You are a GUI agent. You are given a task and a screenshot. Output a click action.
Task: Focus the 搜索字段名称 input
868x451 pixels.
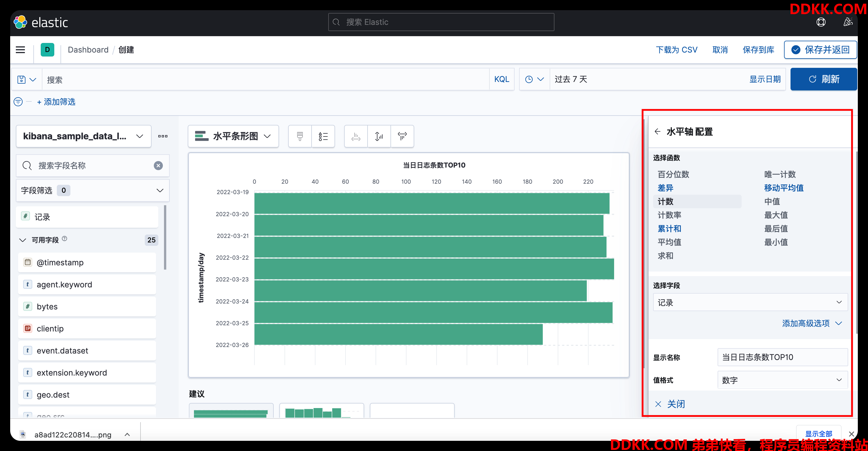[x=92, y=166]
